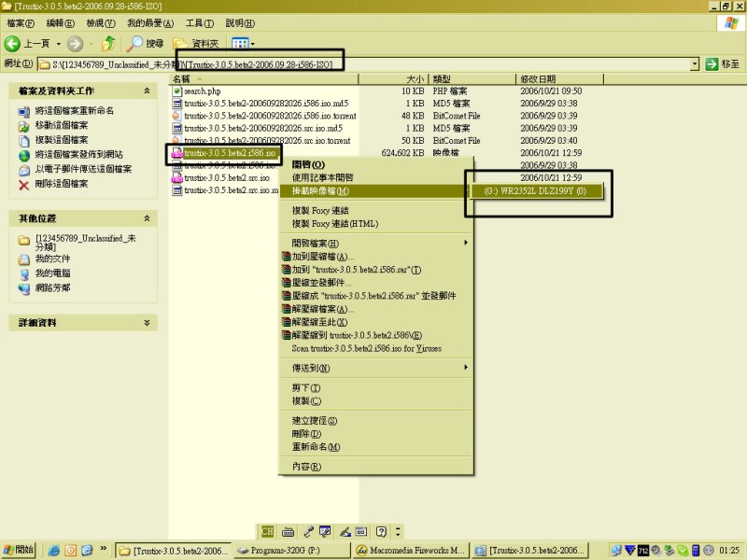This screenshot has height=560, width=747.
Task: Go up one folder level via toolbar icon
Action: pyautogui.click(x=109, y=44)
